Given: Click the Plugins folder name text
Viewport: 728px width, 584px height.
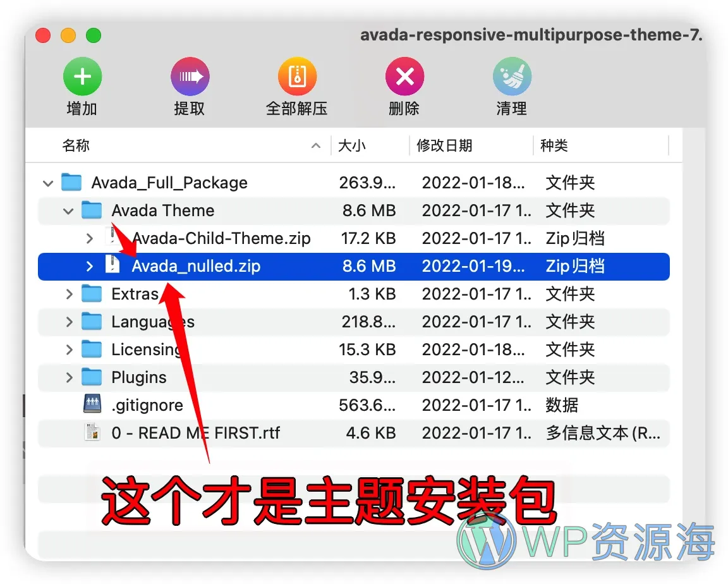Looking at the screenshot, I should pyautogui.click(x=139, y=377).
